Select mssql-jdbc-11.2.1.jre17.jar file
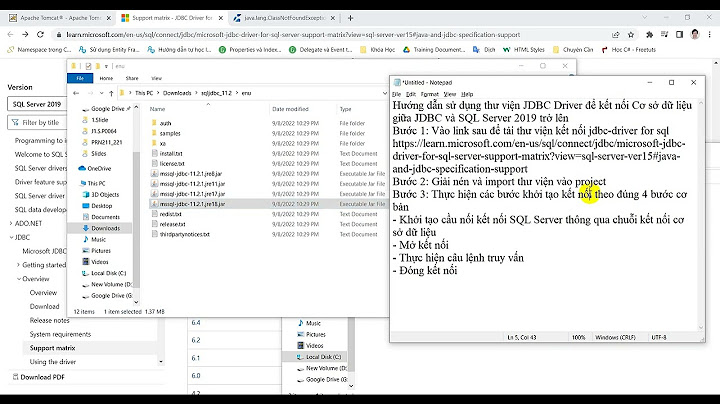This screenshot has height=404, width=720. tap(192, 194)
